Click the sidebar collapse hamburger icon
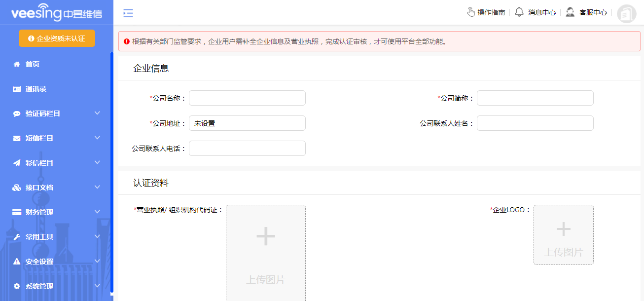644x301 pixels. click(128, 13)
